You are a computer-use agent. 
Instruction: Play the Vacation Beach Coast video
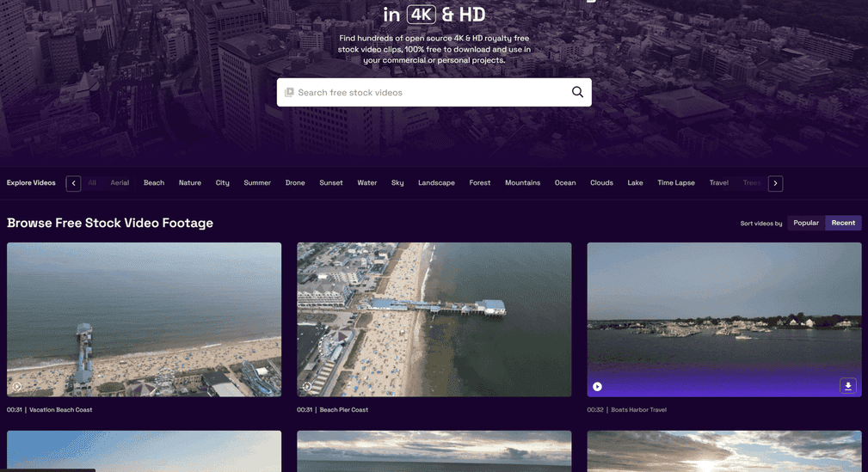[x=17, y=386]
